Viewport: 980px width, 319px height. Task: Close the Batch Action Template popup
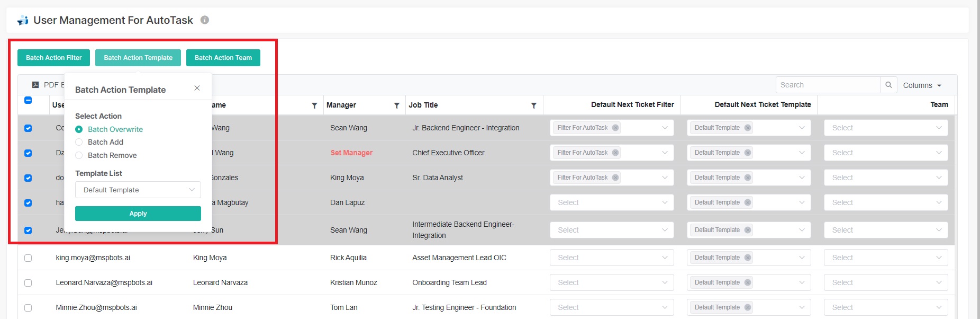point(197,88)
